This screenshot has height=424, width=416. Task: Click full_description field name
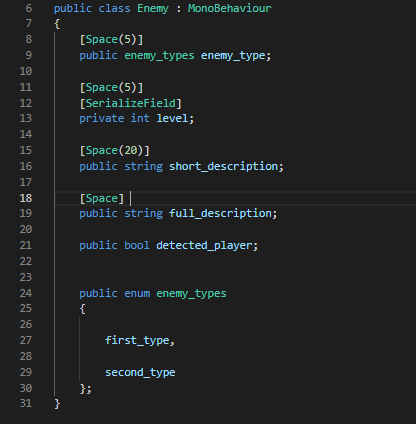220,213
